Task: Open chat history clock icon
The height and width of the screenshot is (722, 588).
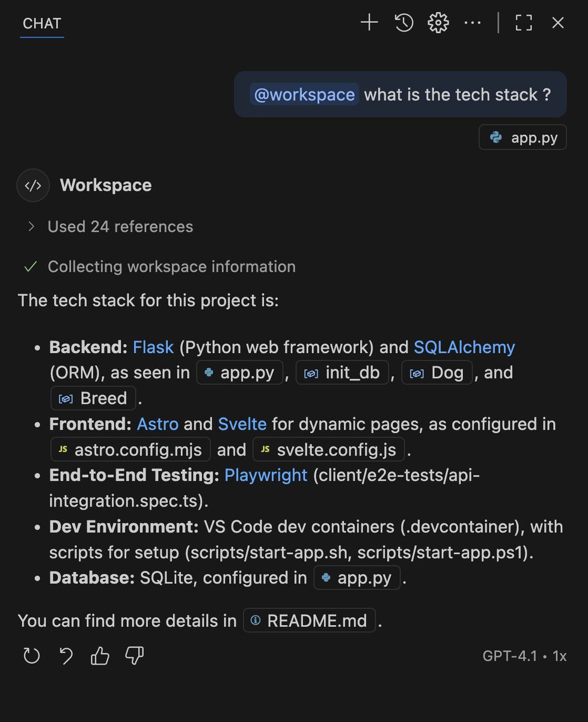Action: tap(404, 23)
